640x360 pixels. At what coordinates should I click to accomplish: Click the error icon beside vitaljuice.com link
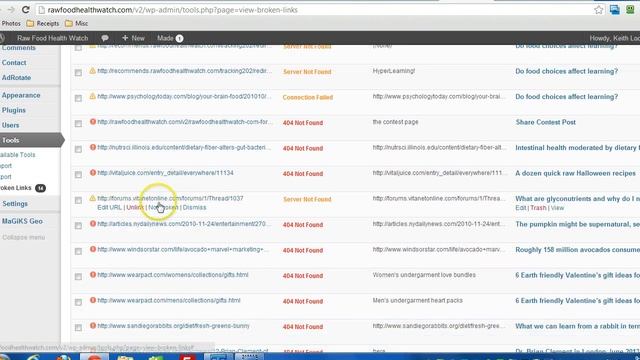pos(93,173)
